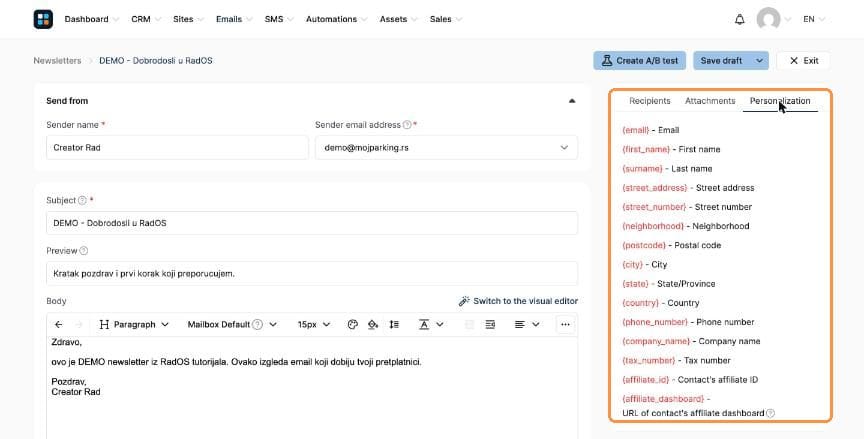Go to Newsletters breadcrumb link
Viewport: 864px width, 439px height.
[57, 61]
